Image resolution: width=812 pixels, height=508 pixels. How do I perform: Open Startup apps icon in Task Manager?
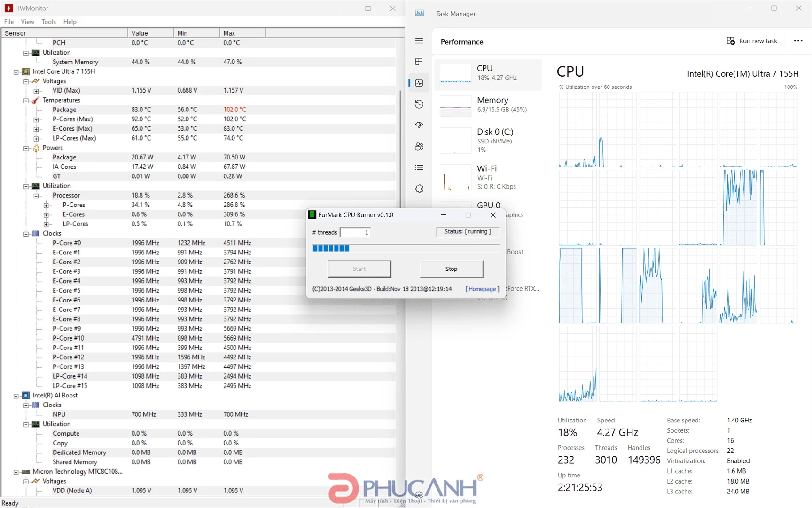419,125
